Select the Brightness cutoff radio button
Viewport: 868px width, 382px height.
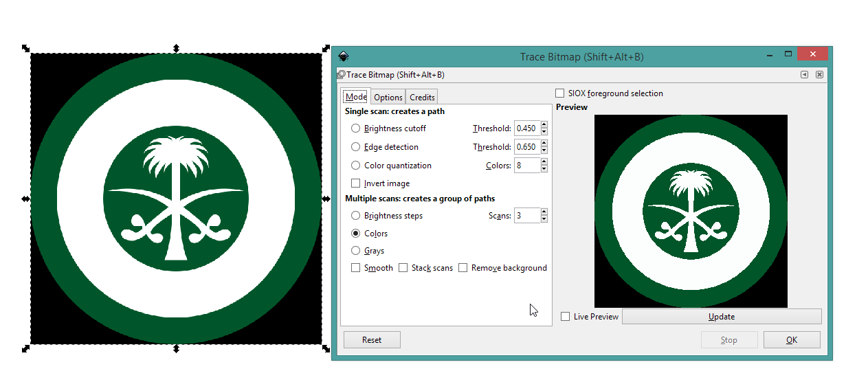point(355,128)
